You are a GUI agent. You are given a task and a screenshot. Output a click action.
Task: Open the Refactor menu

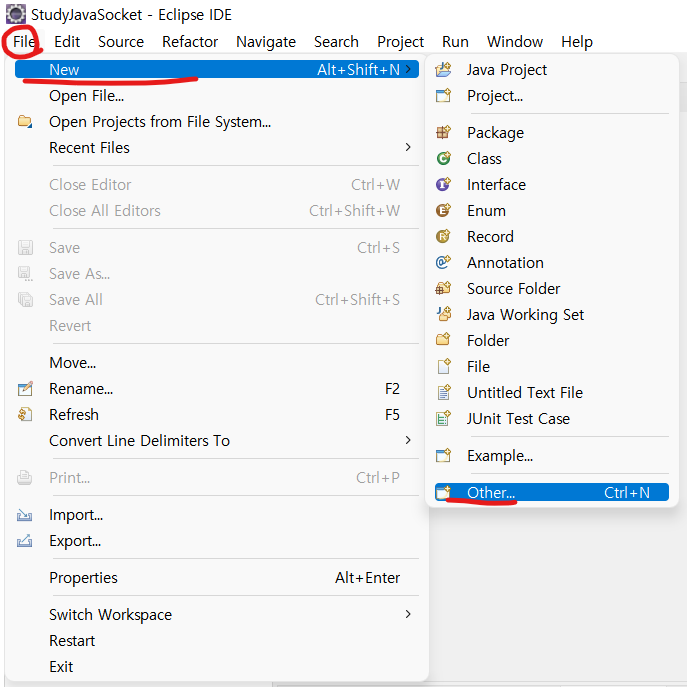coord(190,42)
